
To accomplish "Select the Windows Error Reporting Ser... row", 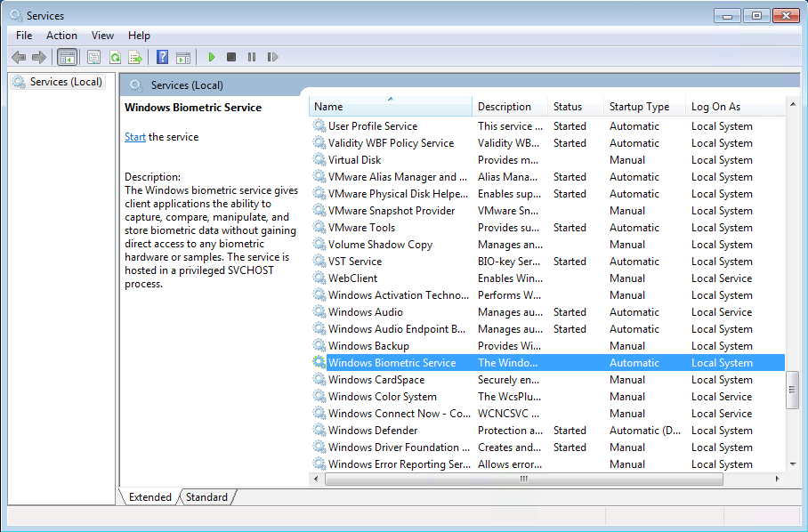I will click(547, 464).
